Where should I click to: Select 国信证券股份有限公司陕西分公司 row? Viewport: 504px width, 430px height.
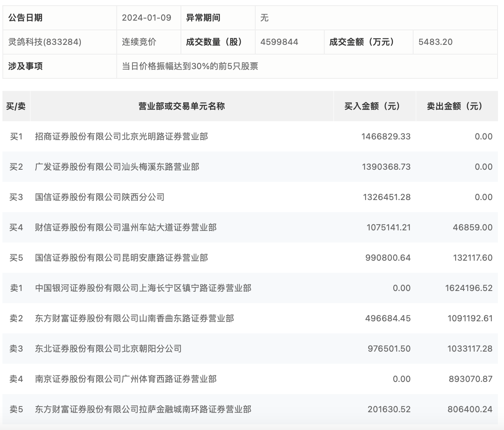point(250,197)
